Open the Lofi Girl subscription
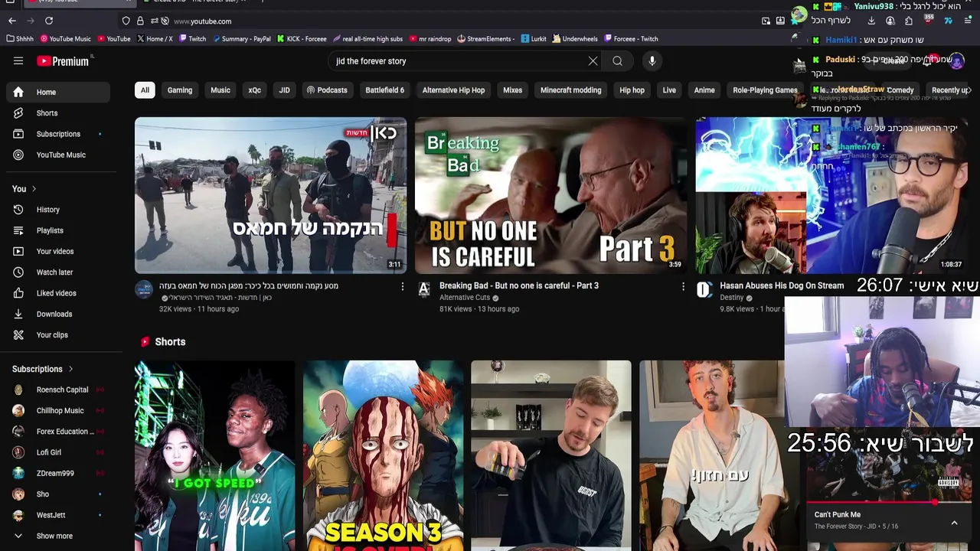 click(x=58, y=452)
